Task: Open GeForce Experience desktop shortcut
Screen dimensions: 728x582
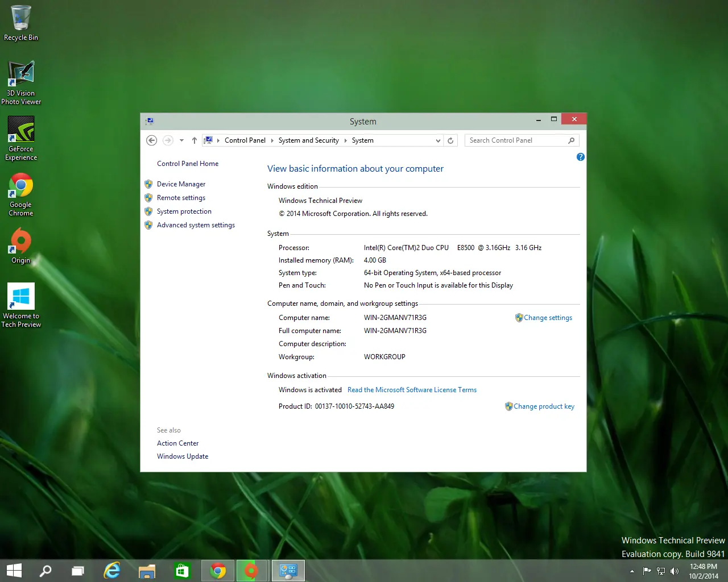Action: 21,139
